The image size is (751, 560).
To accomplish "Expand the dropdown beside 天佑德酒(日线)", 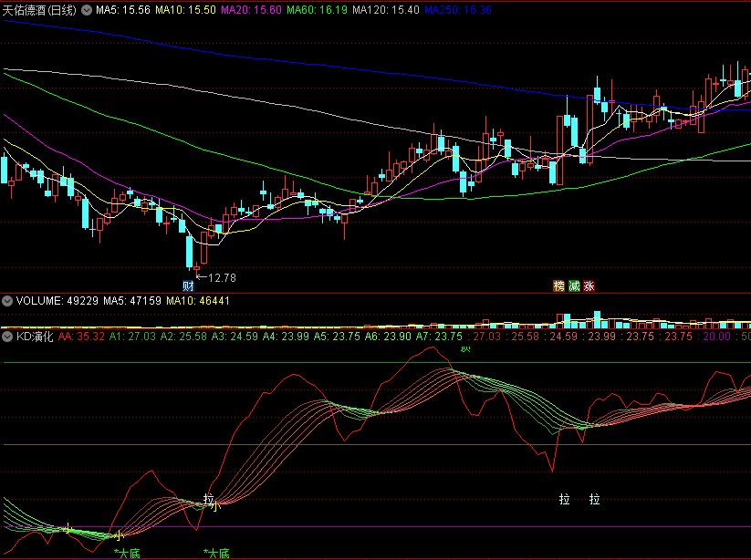I will [x=86, y=10].
